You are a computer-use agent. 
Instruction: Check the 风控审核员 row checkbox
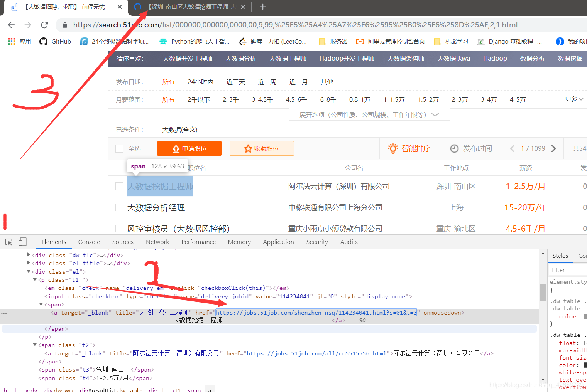pos(119,229)
